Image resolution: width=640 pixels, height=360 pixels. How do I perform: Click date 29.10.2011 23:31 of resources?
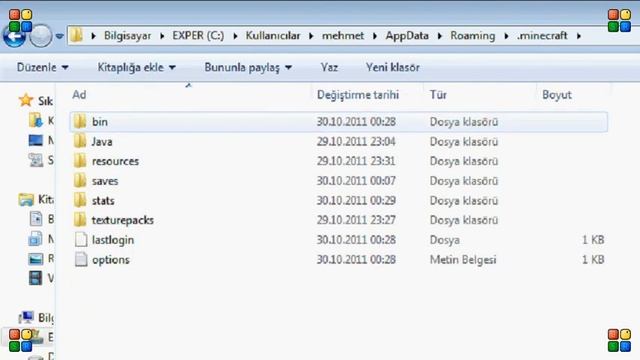coord(356,161)
